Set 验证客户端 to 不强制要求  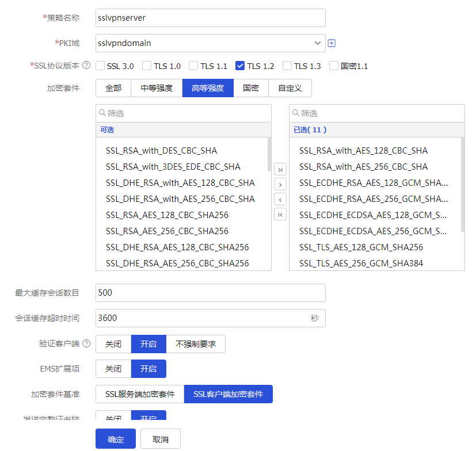pyautogui.click(x=196, y=344)
